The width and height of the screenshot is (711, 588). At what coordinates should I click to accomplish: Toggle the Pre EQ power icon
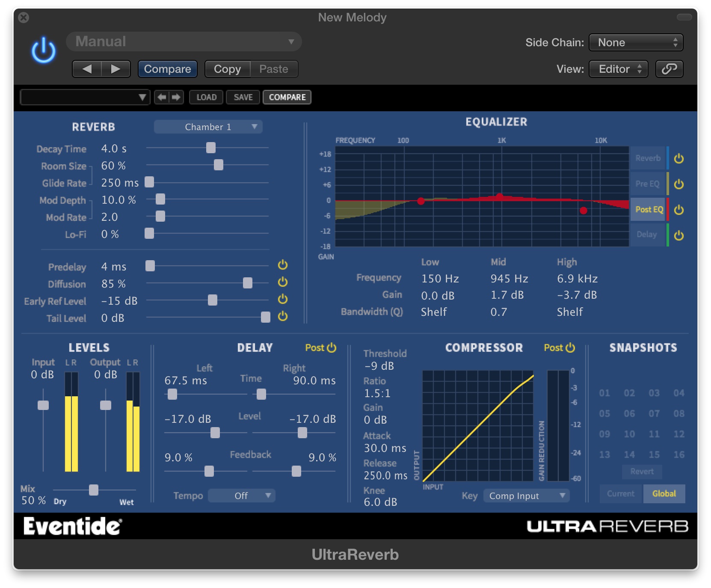(x=679, y=184)
